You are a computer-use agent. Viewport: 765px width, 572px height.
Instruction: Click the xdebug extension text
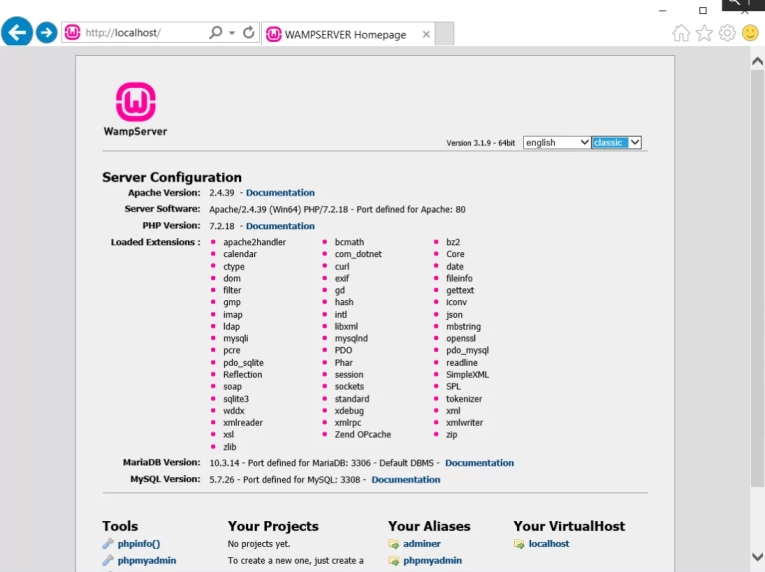[349, 411]
